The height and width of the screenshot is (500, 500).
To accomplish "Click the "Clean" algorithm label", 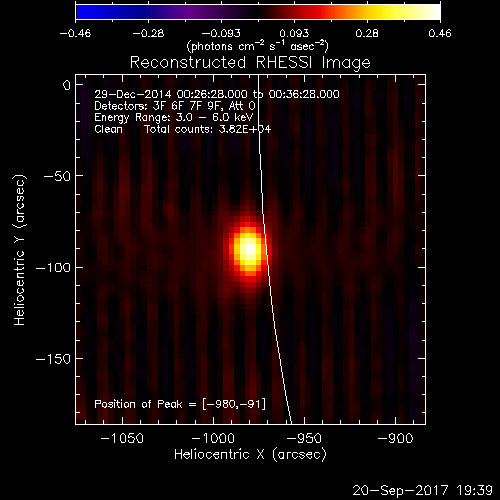I will point(108,129).
